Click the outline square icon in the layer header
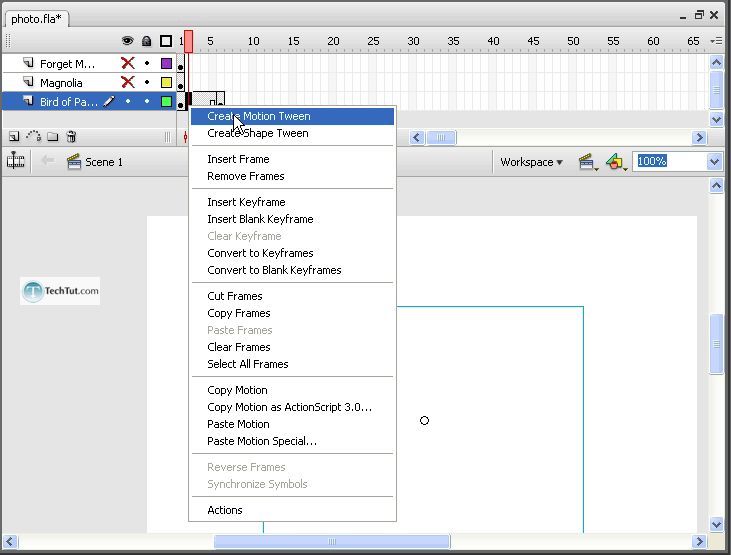 point(166,41)
